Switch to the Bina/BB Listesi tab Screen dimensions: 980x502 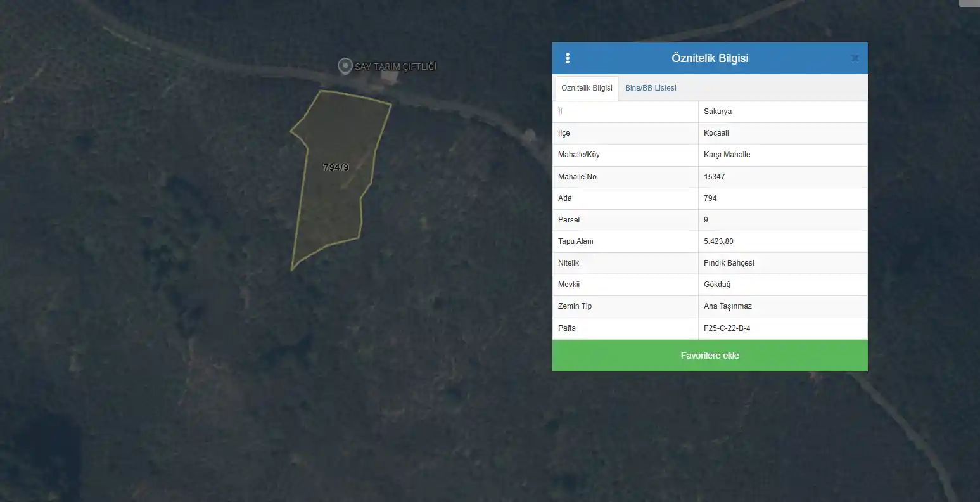pos(651,88)
